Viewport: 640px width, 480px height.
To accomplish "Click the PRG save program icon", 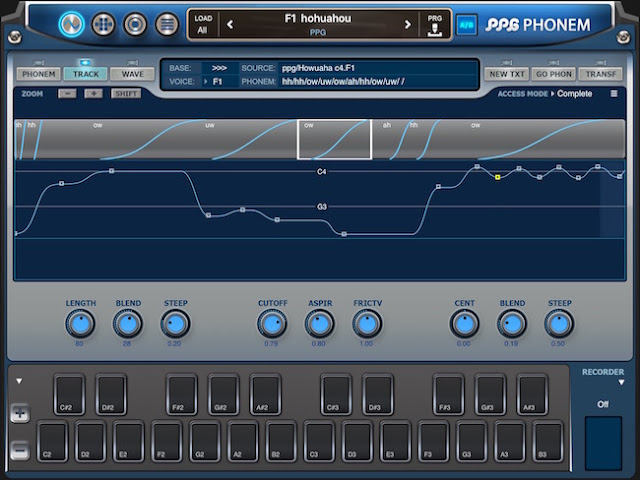I will (435, 25).
